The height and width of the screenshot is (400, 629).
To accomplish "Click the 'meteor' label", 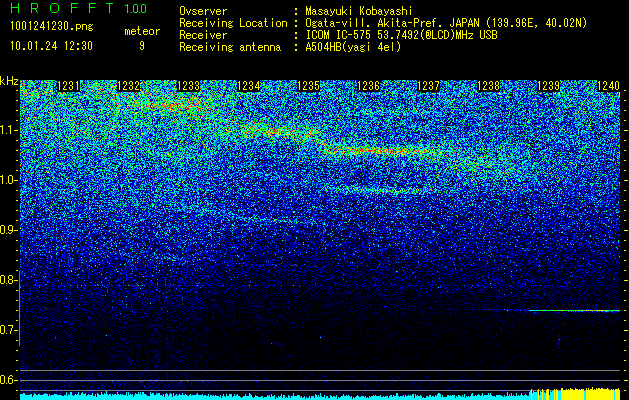I will coord(142,31).
